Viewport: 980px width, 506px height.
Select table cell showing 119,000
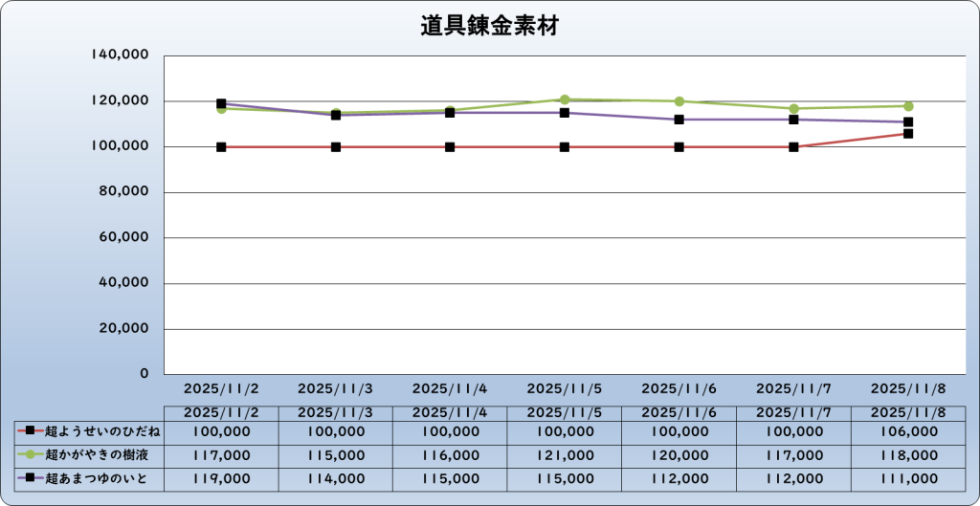pyautogui.click(x=221, y=477)
